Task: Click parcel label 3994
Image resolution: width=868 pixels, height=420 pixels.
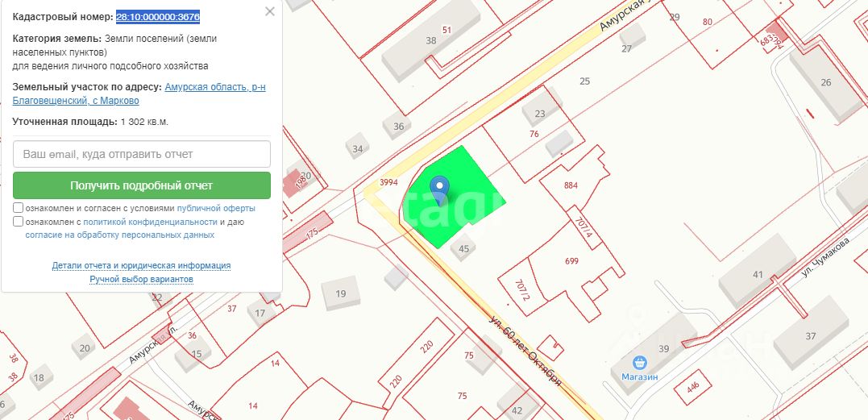Action: pos(389,182)
